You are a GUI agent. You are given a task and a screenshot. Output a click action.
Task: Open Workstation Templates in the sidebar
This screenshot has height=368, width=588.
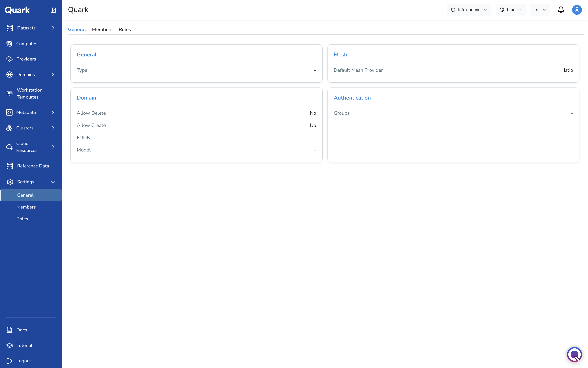pyautogui.click(x=29, y=93)
